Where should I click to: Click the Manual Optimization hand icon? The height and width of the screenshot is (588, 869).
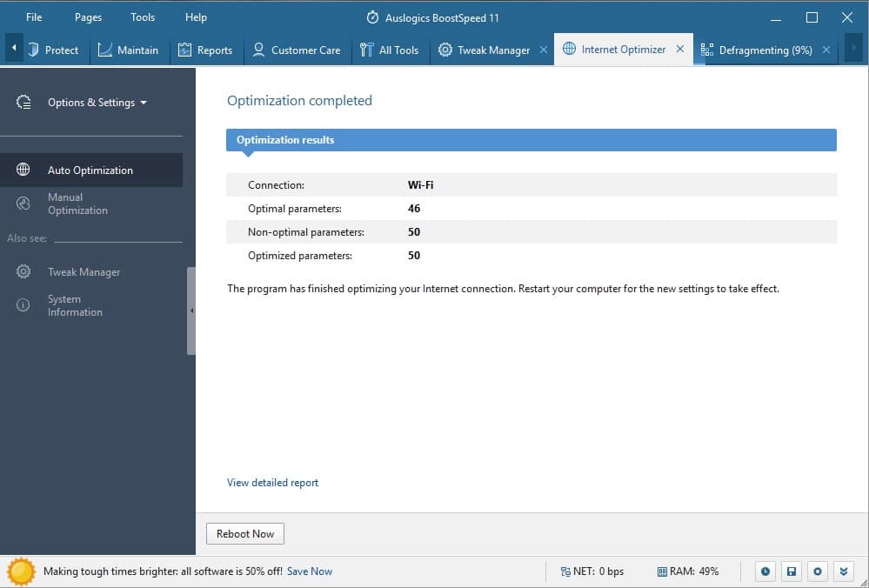point(23,204)
